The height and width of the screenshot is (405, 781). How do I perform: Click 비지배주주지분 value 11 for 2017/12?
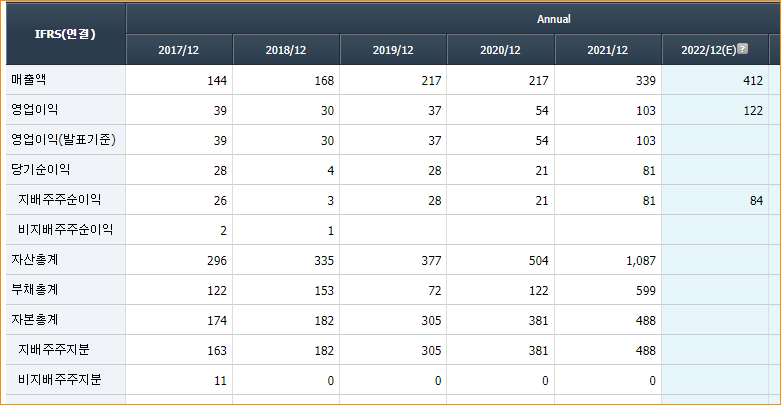(x=220, y=381)
